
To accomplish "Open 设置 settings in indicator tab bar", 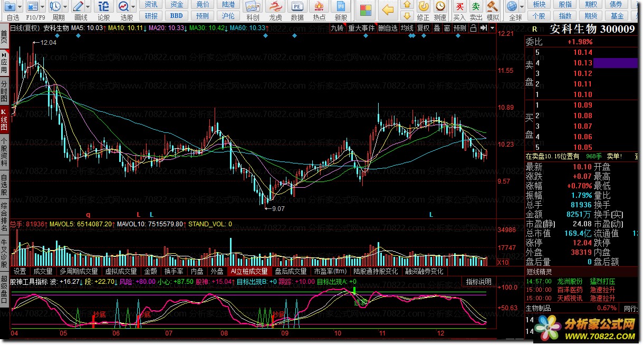I will click(x=20, y=271).
